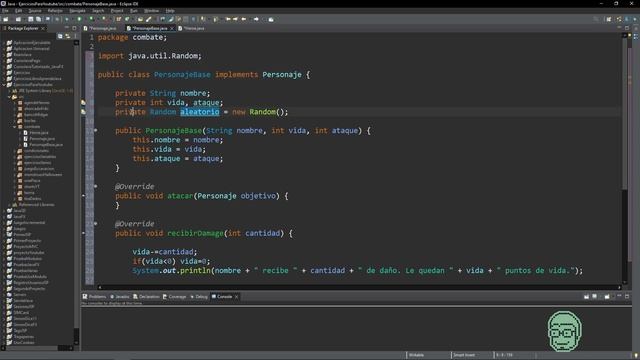This screenshot has height=360, width=640.
Task: Click the warning marker beside the vida, ataque line
Action: click(83, 102)
